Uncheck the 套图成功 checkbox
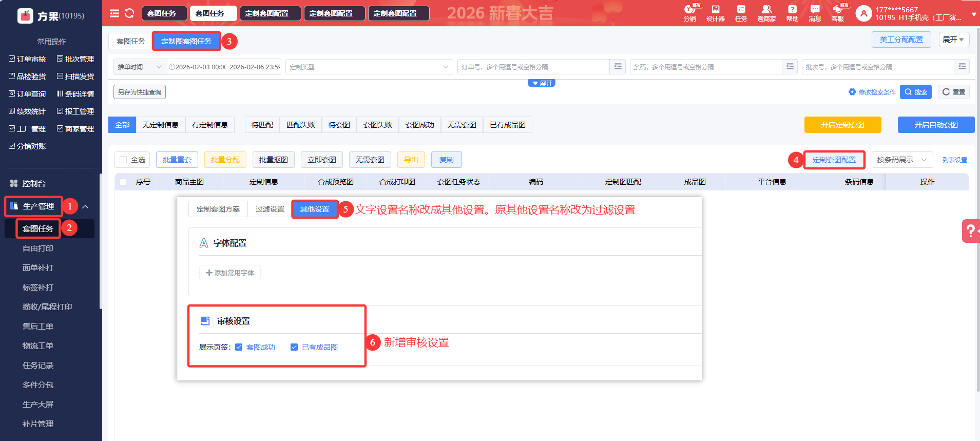Screen dimensions: 980x441 239,347
